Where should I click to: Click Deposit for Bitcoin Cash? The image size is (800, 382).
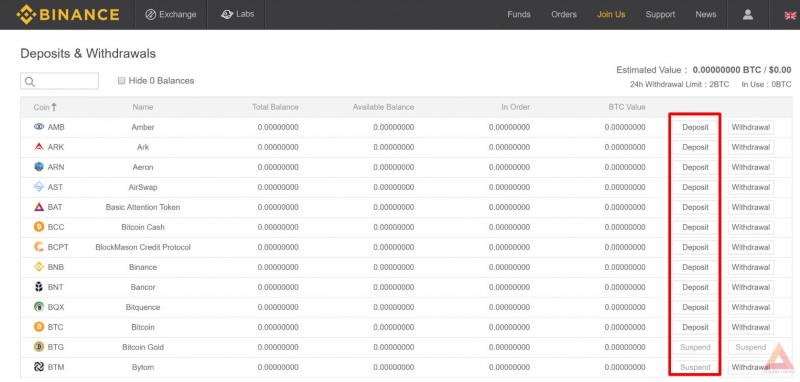[x=695, y=227]
